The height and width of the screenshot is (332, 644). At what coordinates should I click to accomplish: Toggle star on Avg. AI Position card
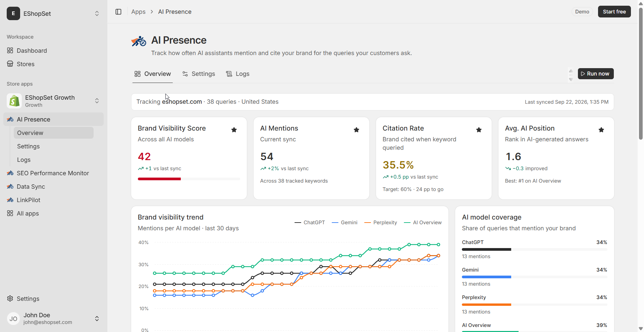[x=601, y=130]
